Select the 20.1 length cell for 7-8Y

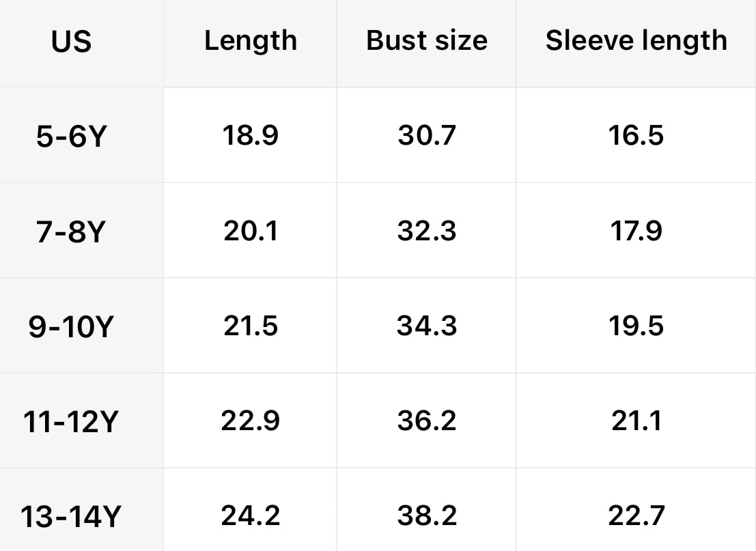[x=251, y=231]
